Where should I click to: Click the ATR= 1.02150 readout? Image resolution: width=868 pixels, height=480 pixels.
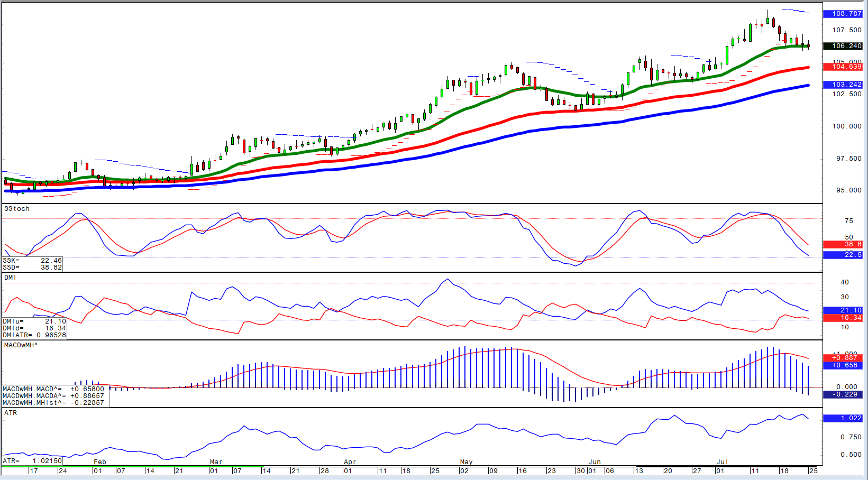pyautogui.click(x=32, y=461)
